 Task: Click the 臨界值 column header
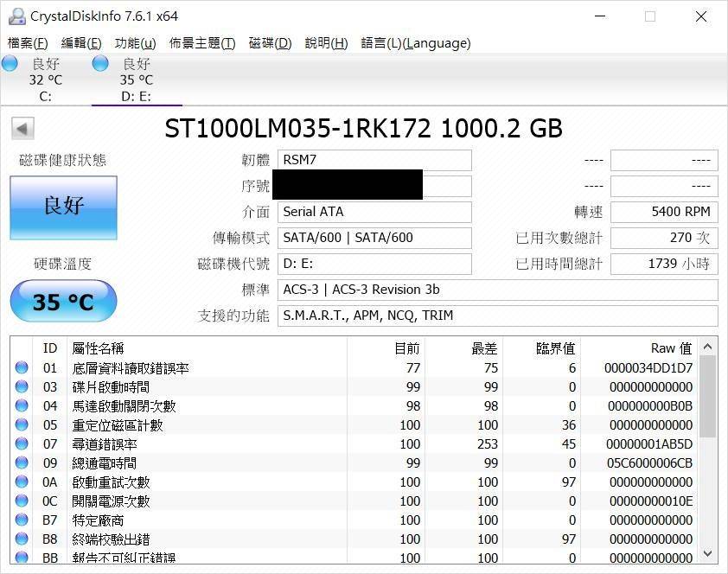pyautogui.click(x=542, y=348)
